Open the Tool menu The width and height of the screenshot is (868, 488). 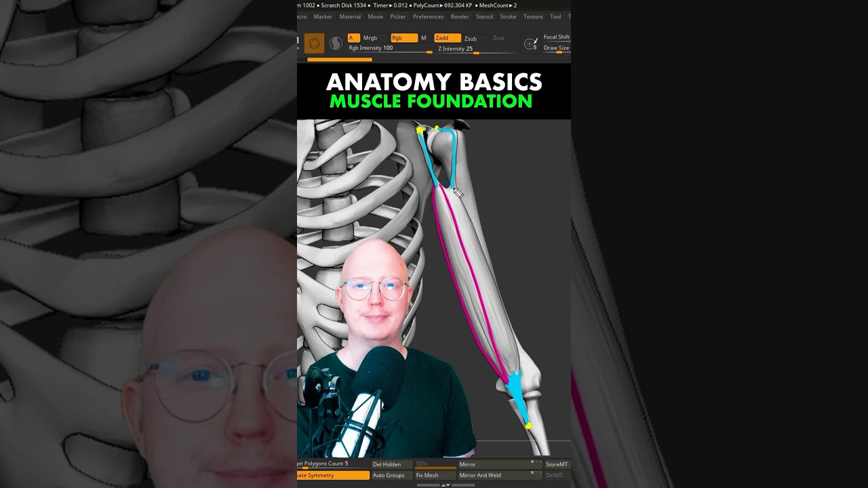pos(555,17)
